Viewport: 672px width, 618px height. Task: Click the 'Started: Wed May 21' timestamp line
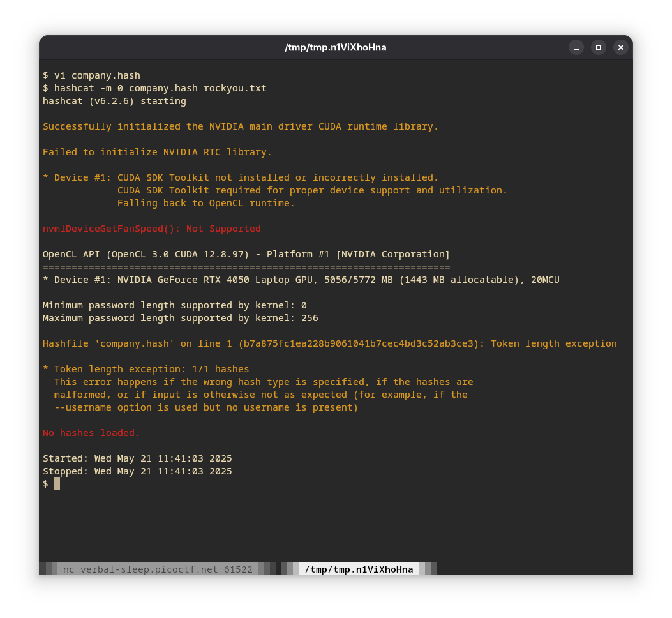click(137, 458)
